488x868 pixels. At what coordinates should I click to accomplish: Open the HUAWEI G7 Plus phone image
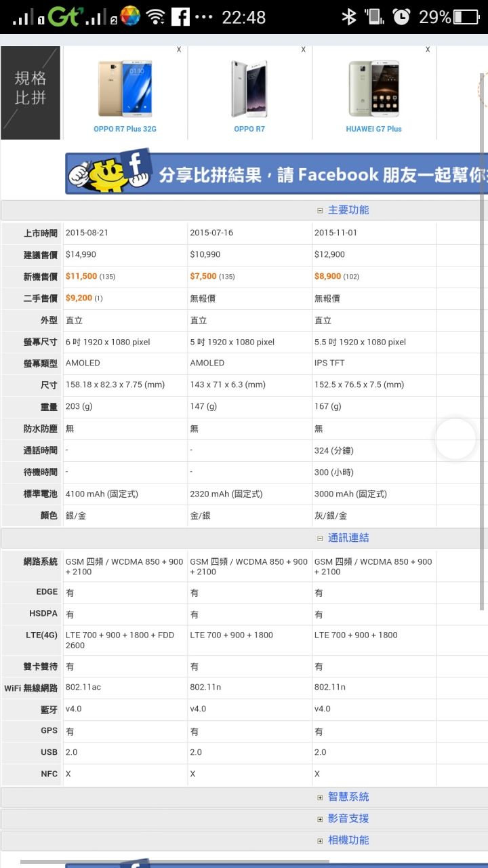pos(373,90)
